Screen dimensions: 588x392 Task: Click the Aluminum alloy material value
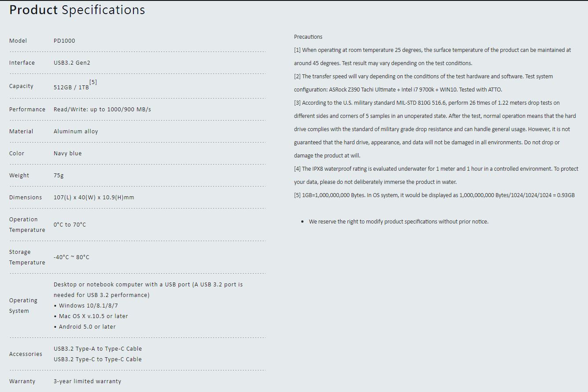tap(76, 132)
